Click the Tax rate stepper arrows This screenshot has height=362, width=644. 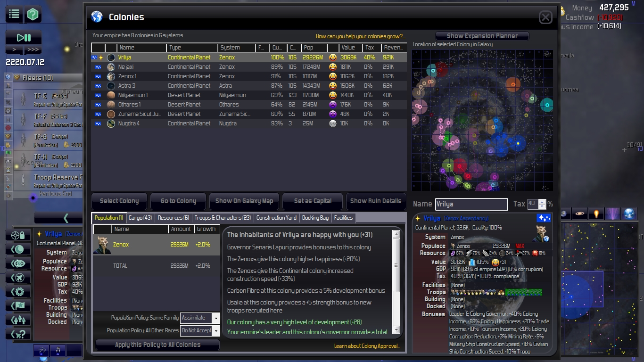[542, 204]
